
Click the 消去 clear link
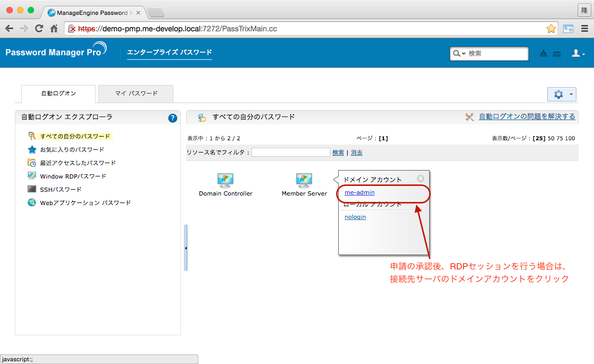coord(356,153)
